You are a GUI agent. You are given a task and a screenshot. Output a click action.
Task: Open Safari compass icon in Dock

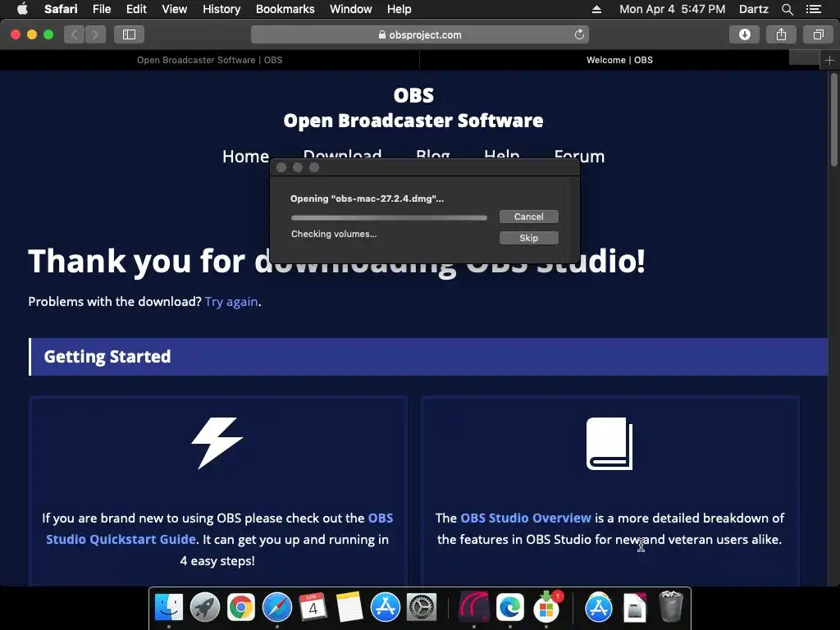277,607
